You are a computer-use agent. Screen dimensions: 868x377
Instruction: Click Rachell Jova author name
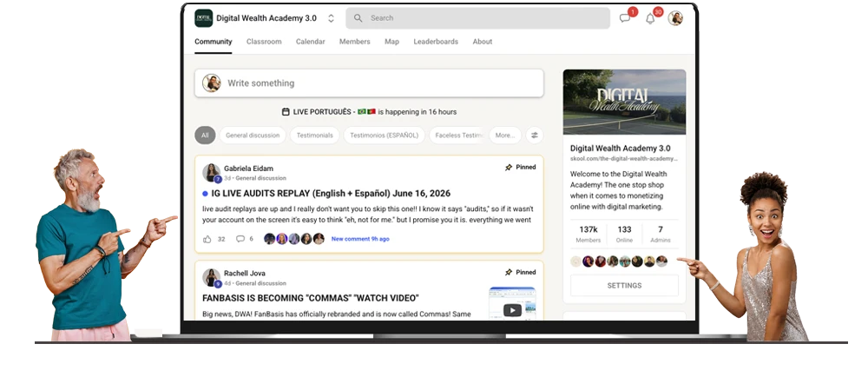pos(245,273)
